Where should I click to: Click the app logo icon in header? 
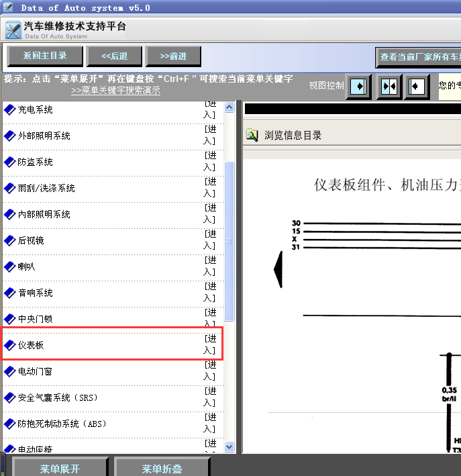[x=13, y=30]
